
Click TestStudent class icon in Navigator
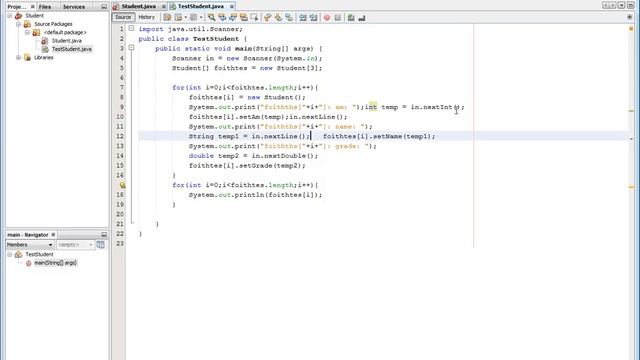click(x=19, y=254)
